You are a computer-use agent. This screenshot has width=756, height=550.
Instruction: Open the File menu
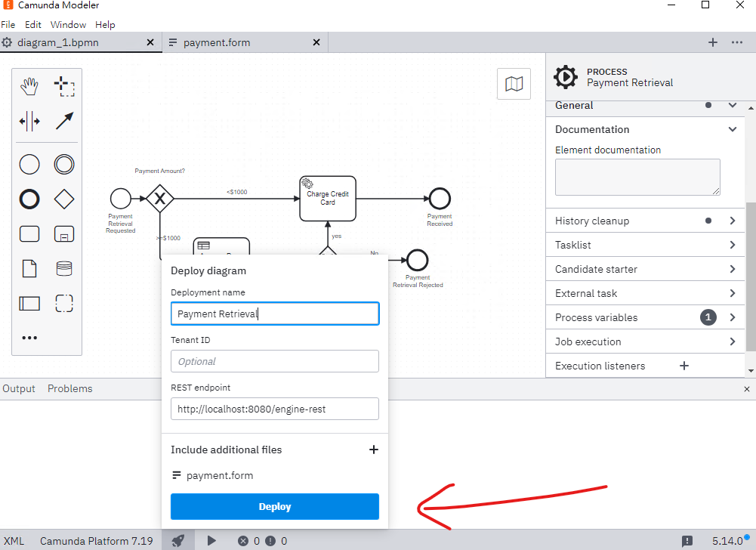pos(8,25)
